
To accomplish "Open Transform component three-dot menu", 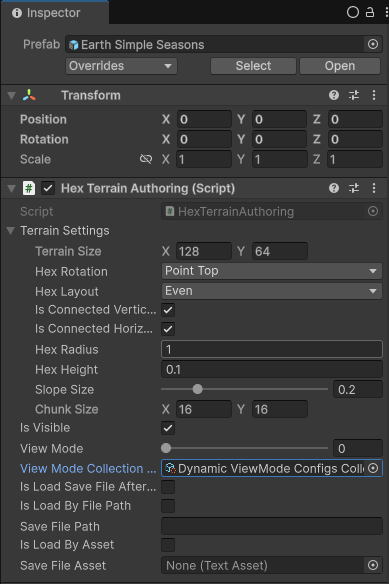I will pos(374,95).
